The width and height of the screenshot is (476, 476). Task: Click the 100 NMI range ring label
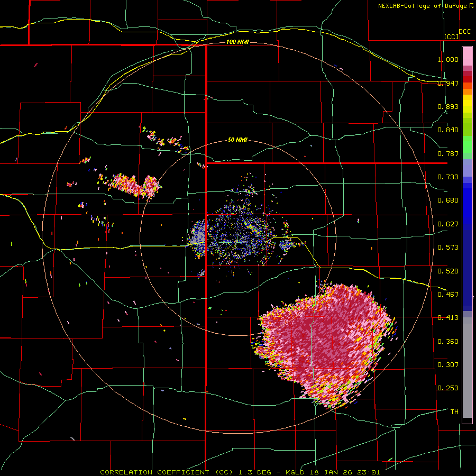click(237, 42)
